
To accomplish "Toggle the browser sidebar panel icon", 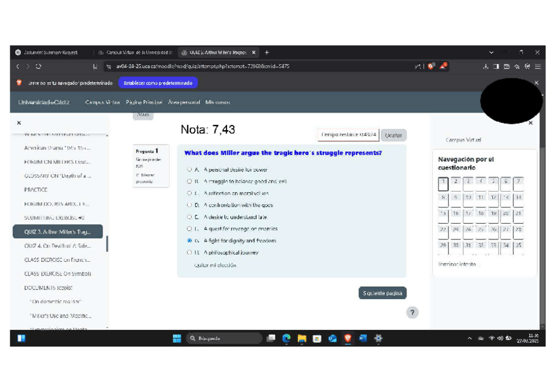I will pos(496,67).
